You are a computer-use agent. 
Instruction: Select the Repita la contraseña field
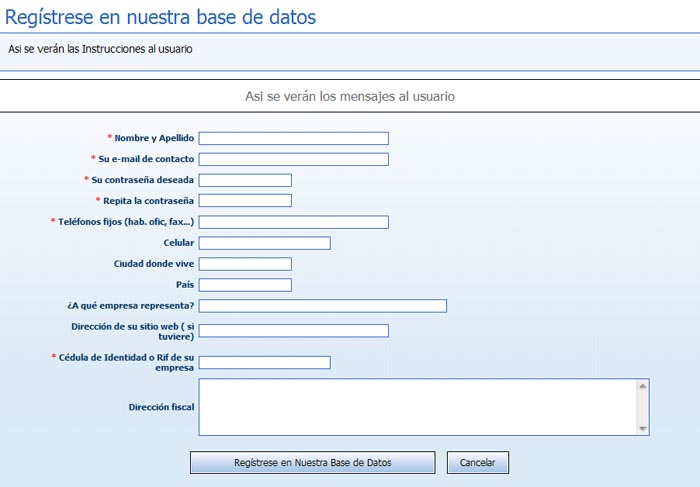(245, 201)
